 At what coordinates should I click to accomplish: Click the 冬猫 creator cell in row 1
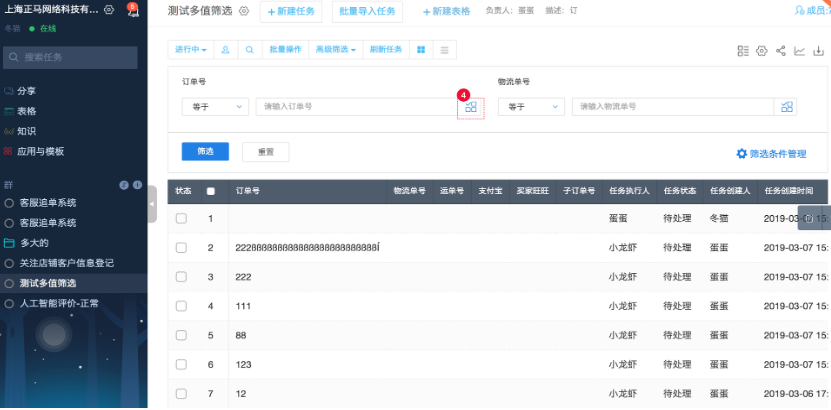(719, 218)
